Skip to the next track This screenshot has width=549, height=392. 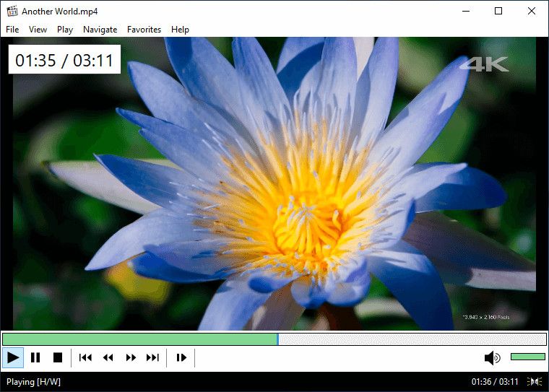point(152,357)
